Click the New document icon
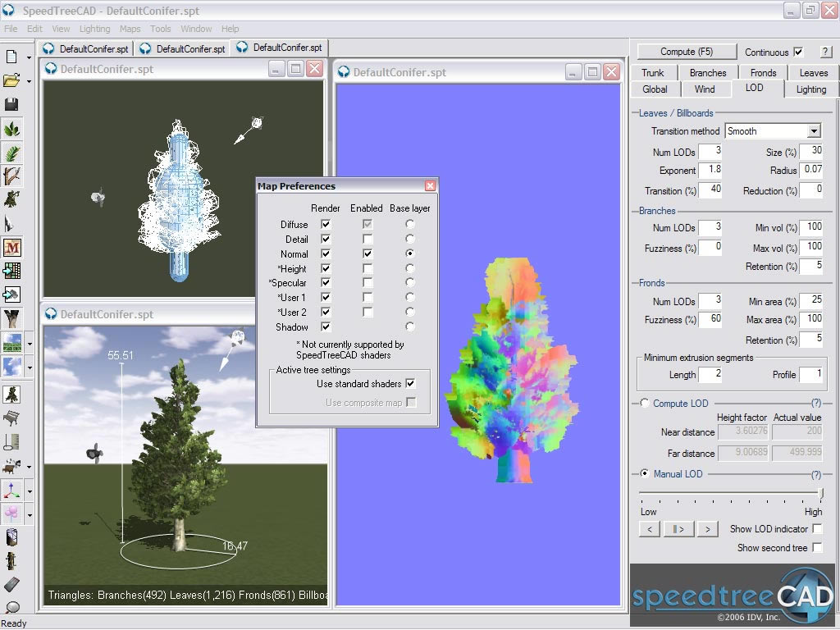Image resolution: width=840 pixels, height=630 pixels. coord(11,57)
